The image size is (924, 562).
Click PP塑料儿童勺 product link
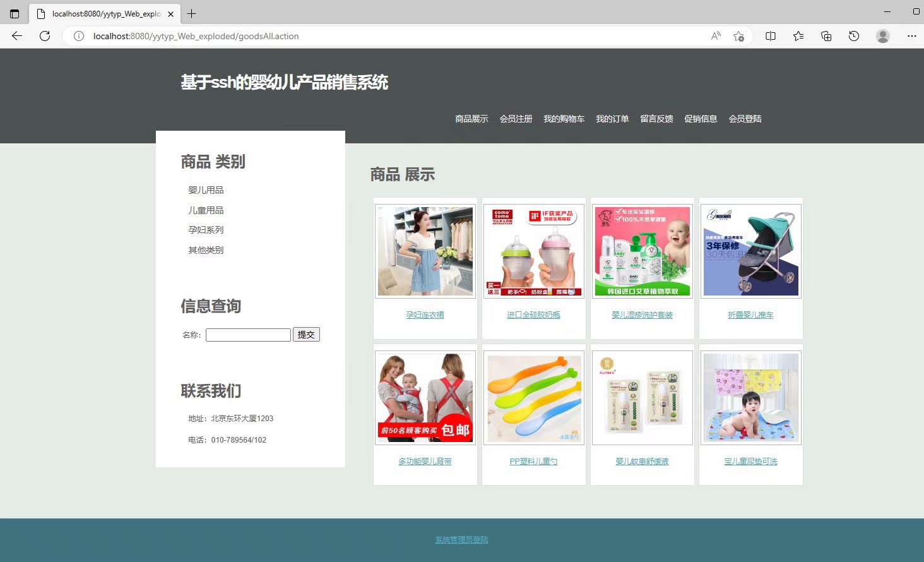click(534, 462)
